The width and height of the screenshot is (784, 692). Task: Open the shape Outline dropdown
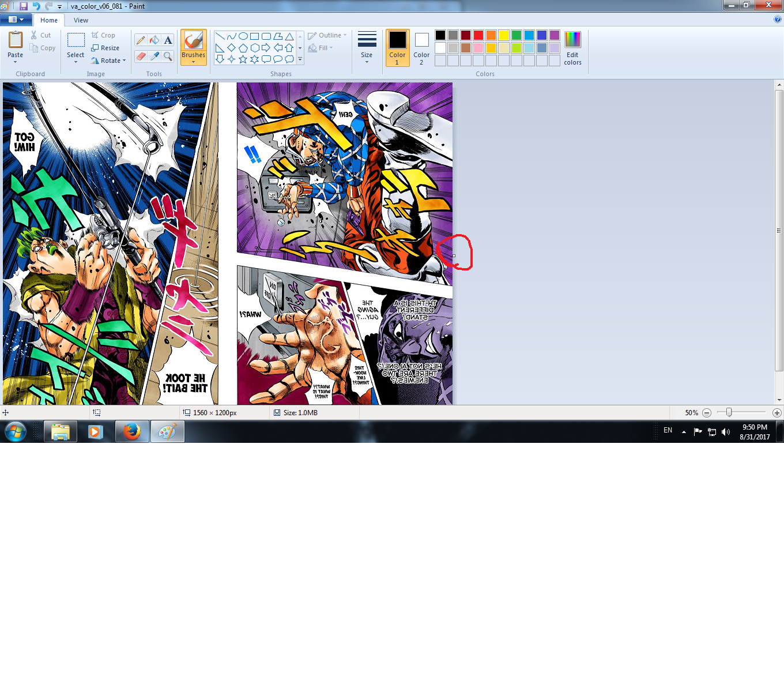[x=327, y=35]
